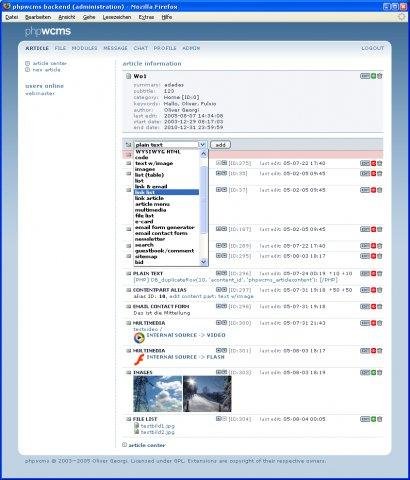The width and height of the screenshot is (410, 480).
Task: Open the MODULES navigation tab
Action: (x=85, y=48)
